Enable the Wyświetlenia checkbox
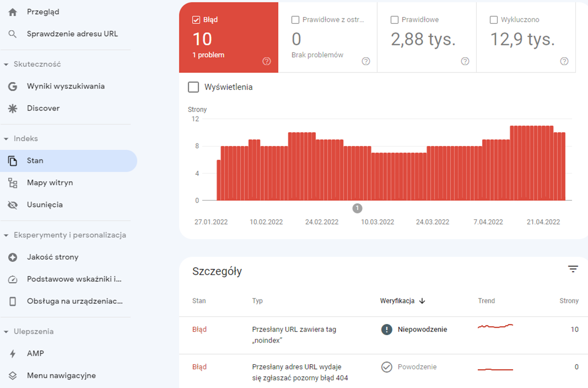Image resolution: width=588 pixels, height=388 pixels. [x=193, y=87]
